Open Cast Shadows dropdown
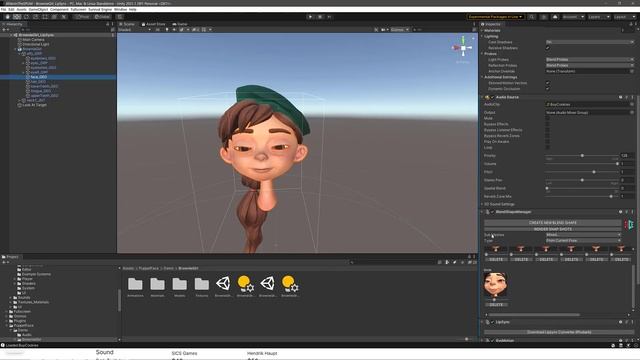This screenshot has width=640, height=360. (x=590, y=42)
